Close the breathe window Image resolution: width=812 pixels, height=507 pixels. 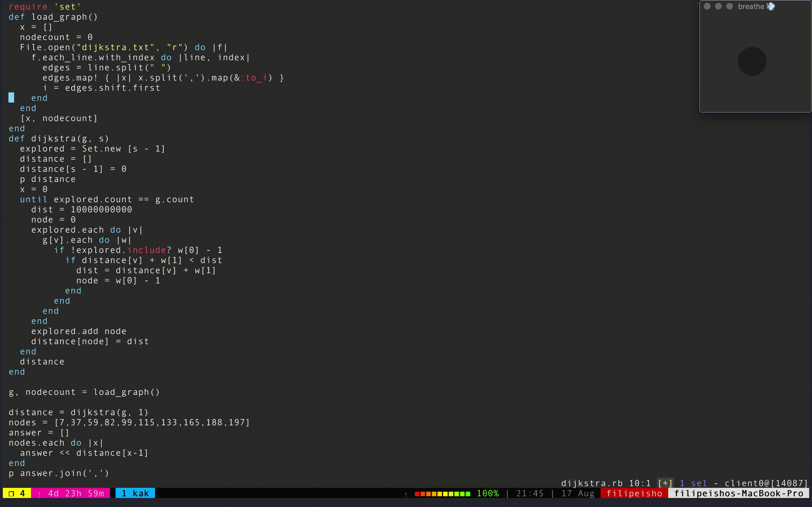tap(707, 6)
